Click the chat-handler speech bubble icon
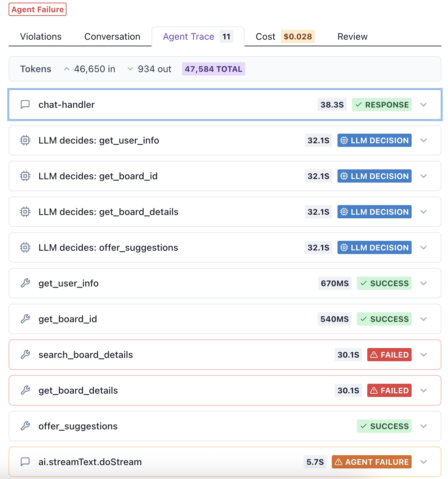 coord(25,105)
